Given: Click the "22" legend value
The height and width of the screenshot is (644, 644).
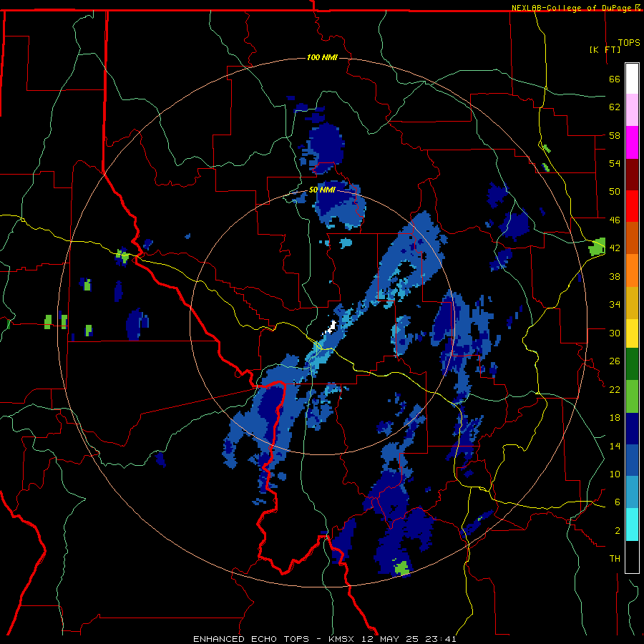Looking at the screenshot, I should pyautogui.click(x=615, y=389).
